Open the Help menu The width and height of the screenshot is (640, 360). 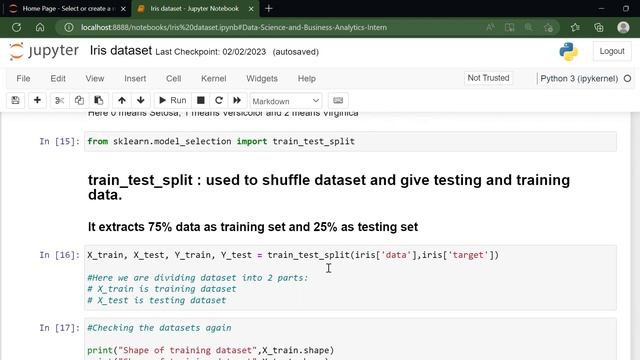(x=307, y=78)
